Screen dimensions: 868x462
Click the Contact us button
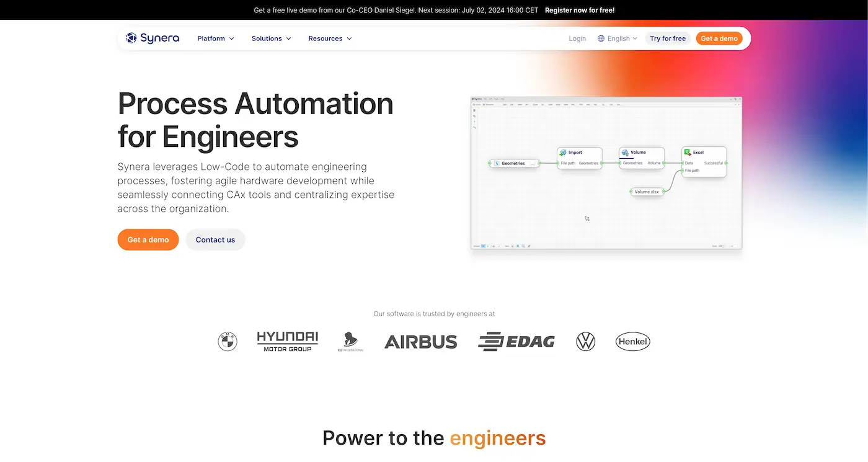tap(215, 240)
